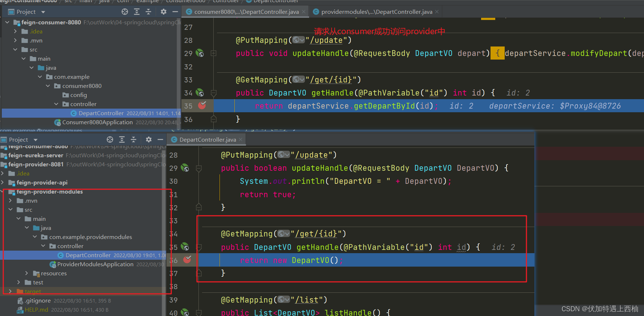Click Collapse All icon in lower Project toolbar

tap(134, 139)
